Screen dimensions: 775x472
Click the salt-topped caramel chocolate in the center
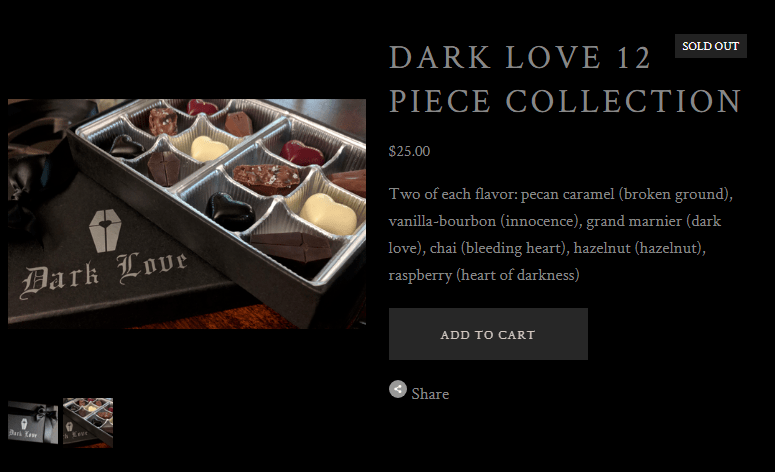pyautogui.click(x=266, y=178)
